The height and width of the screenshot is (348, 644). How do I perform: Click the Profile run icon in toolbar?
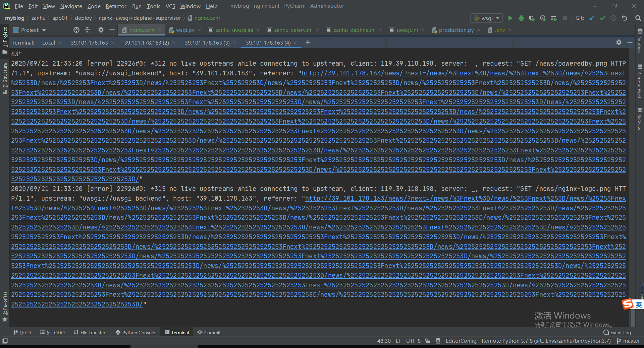[543, 18]
